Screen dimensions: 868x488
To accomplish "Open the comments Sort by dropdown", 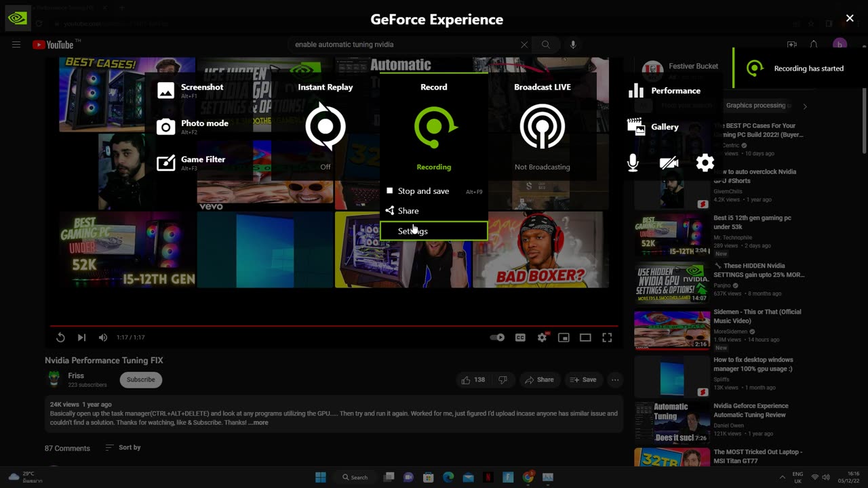I will [123, 447].
